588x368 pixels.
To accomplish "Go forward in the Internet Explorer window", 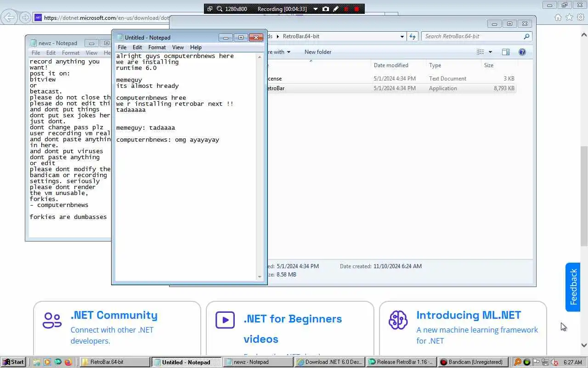I will coord(25,17).
